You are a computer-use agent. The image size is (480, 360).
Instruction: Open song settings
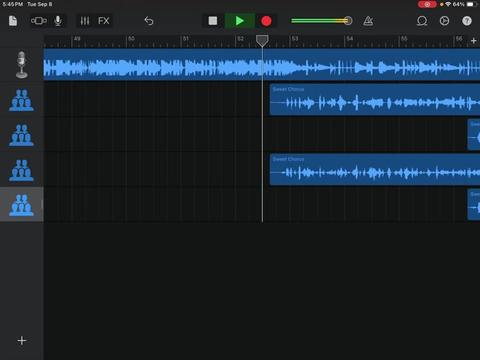pos(444,21)
